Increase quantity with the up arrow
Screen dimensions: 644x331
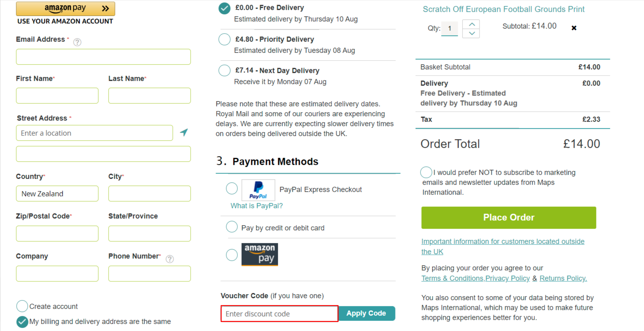[x=472, y=24]
